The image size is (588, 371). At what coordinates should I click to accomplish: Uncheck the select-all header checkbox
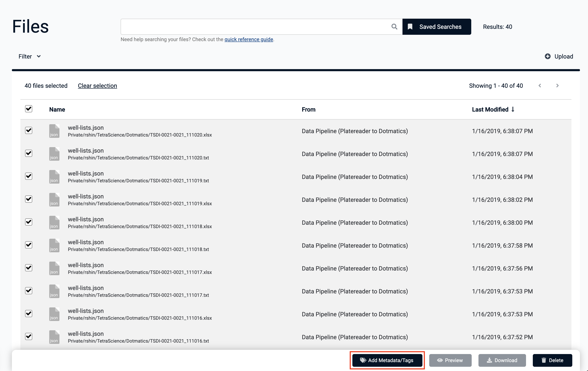click(x=29, y=109)
